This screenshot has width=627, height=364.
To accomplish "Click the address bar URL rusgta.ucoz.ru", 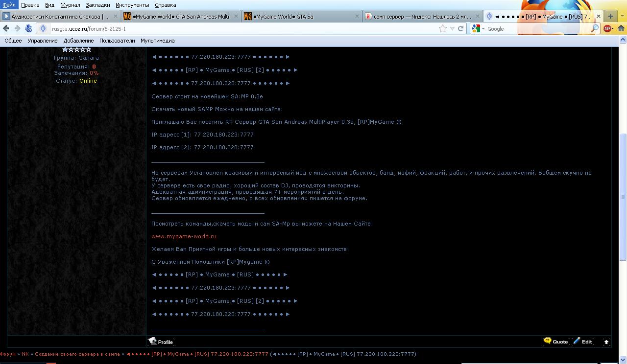I will (89, 29).
